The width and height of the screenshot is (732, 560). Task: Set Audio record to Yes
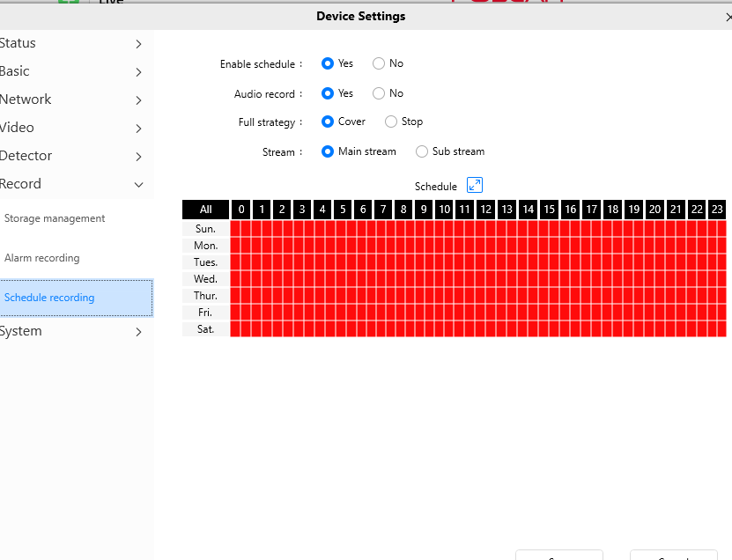pos(328,93)
